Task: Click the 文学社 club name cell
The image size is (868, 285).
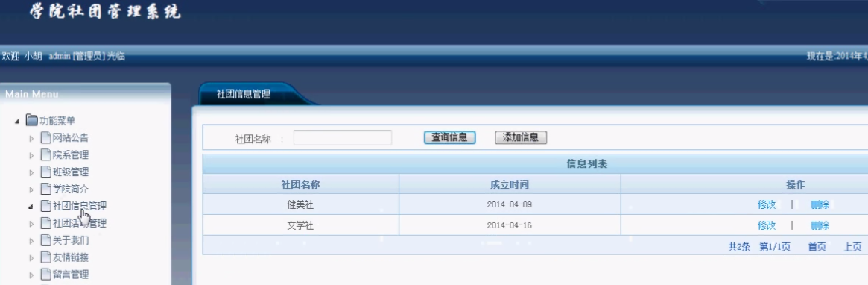Action: (x=300, y=225)
